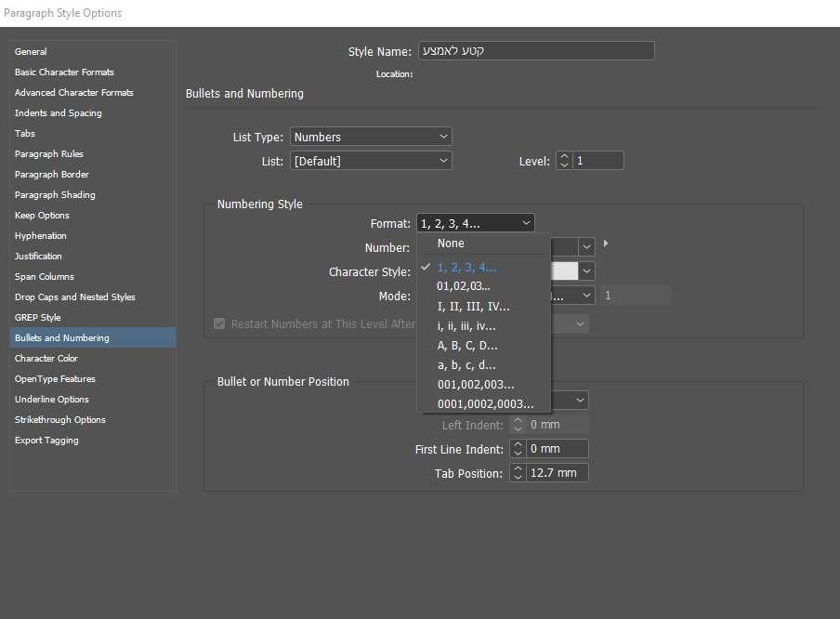
Task: Open the List Type dropdown
Action: click(x=371, y=137)
